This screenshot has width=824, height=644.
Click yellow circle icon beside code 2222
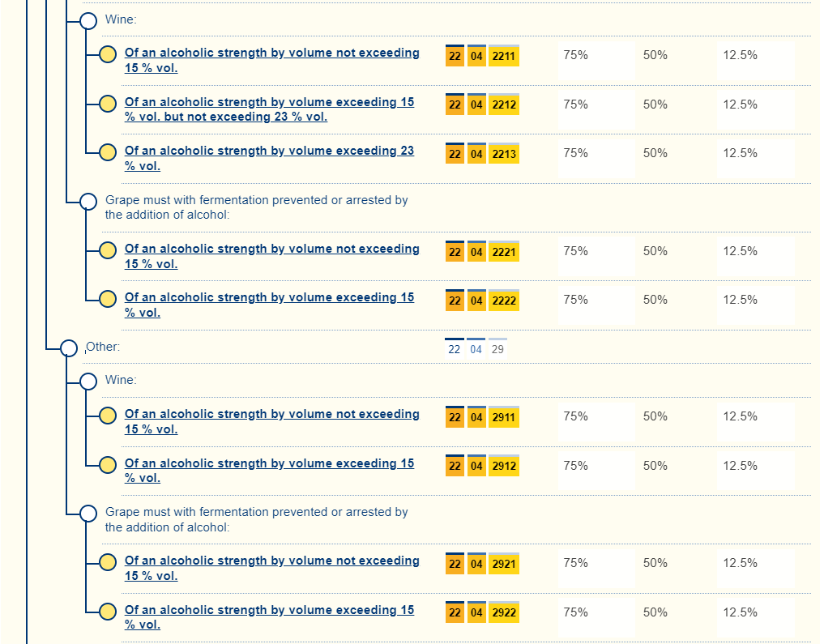(107, 299)
